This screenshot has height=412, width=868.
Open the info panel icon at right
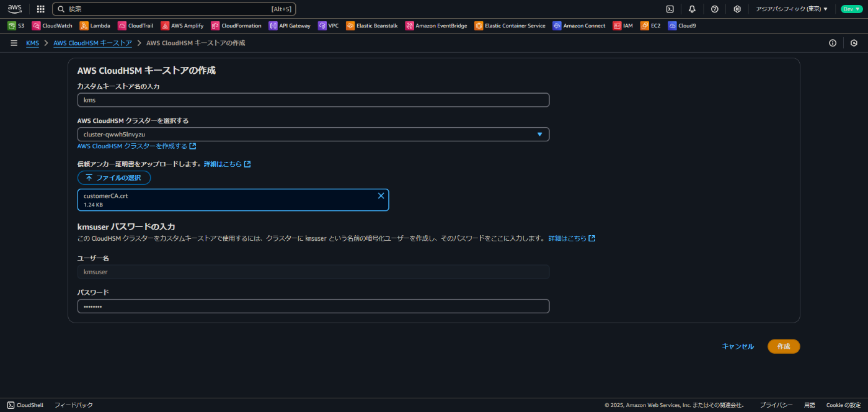[833, 43]
